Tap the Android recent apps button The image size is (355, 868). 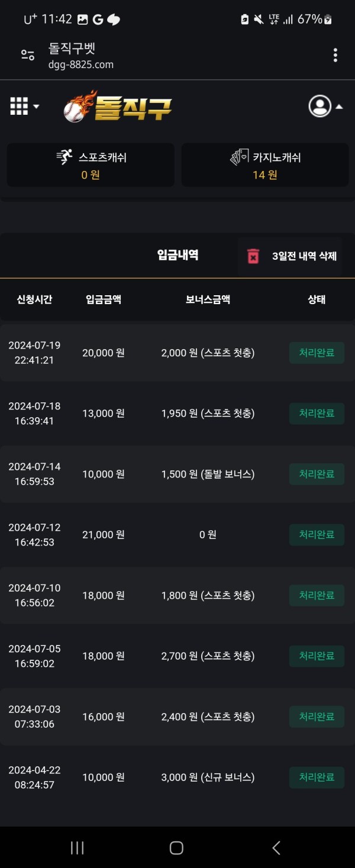(78, 848)
